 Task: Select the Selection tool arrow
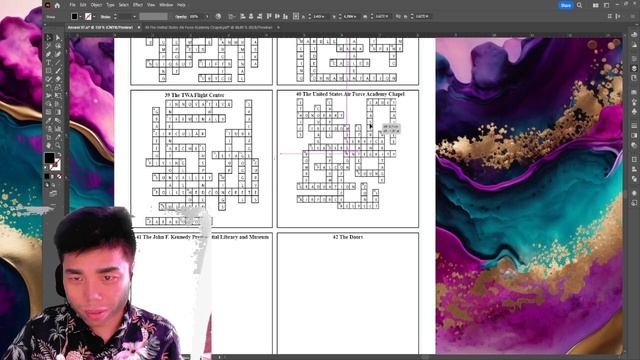pos(49,38)
